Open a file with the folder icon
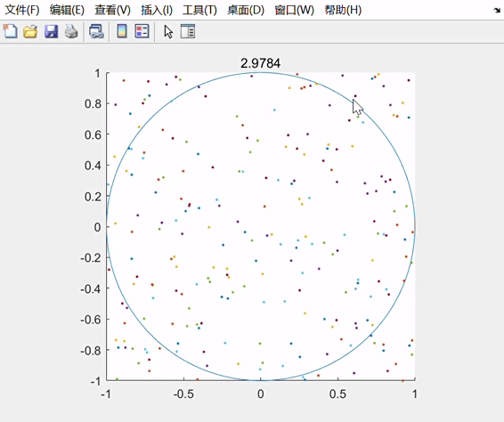This screenshot has height=422, width=504. (30, 31)
